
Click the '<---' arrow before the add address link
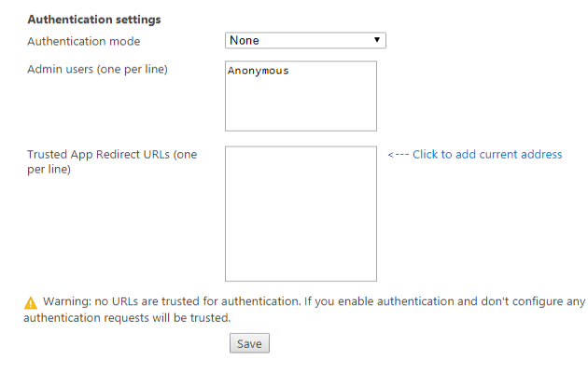[398, 154]
